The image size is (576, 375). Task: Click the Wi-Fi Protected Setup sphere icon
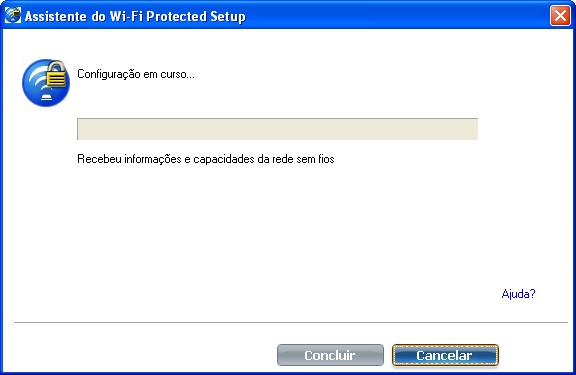pyautogui.click(x=46, y=83)
